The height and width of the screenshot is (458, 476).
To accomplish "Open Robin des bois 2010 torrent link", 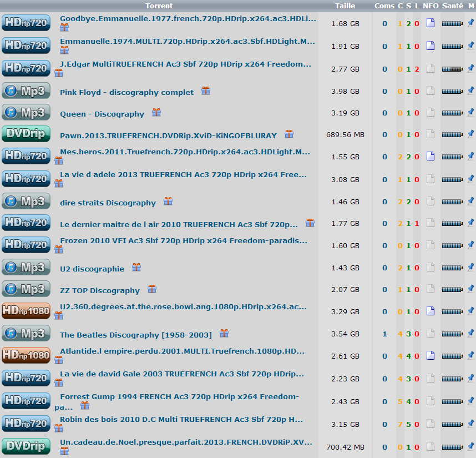I will [181, 420].
